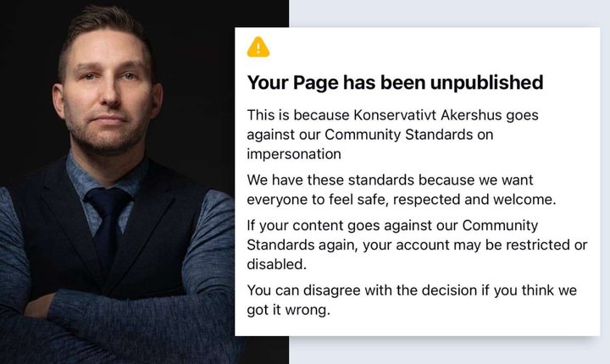610x364 pixels.
Task: Click the word 'disabled.'
Action: click(x=276, y=264)
